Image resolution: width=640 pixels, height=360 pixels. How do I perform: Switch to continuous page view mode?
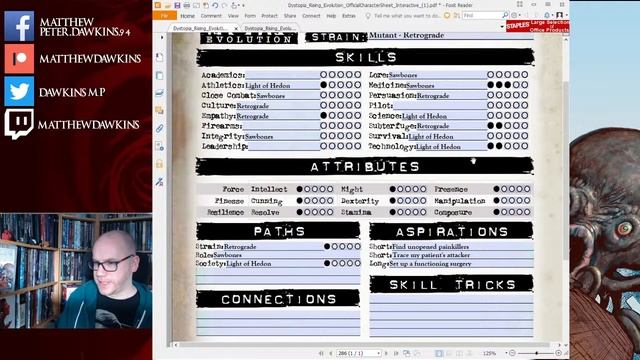click(x=449, y=353)
